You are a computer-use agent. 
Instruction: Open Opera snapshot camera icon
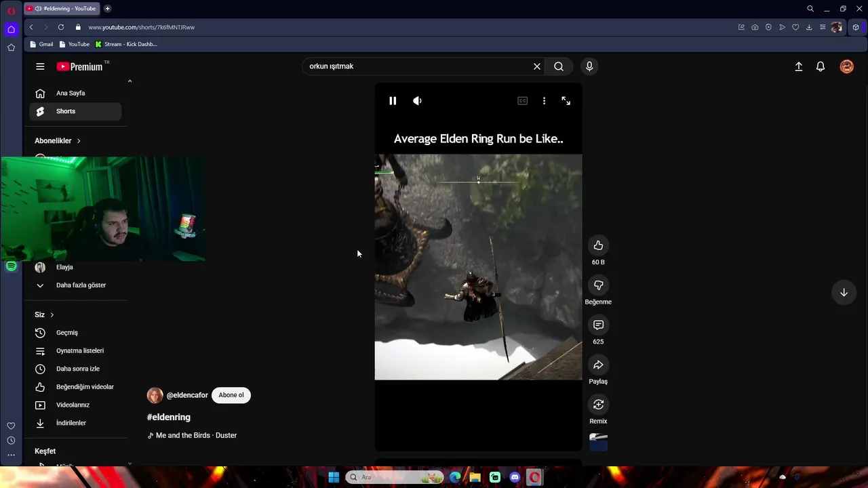(x=755, y=27)
